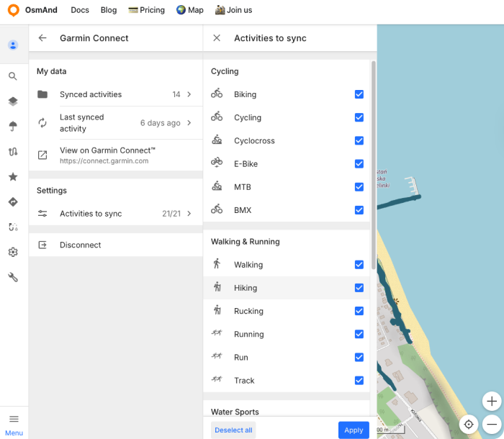Click the Activities to sync sliders icon

click(x=42, y=214)
